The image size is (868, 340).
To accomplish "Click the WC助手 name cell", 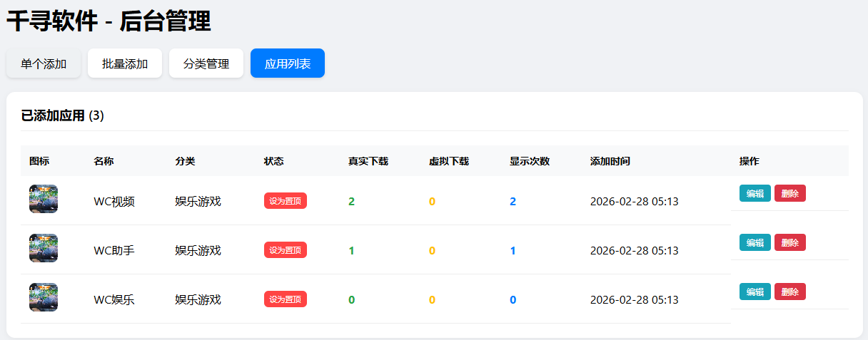I will coord(114,250).
